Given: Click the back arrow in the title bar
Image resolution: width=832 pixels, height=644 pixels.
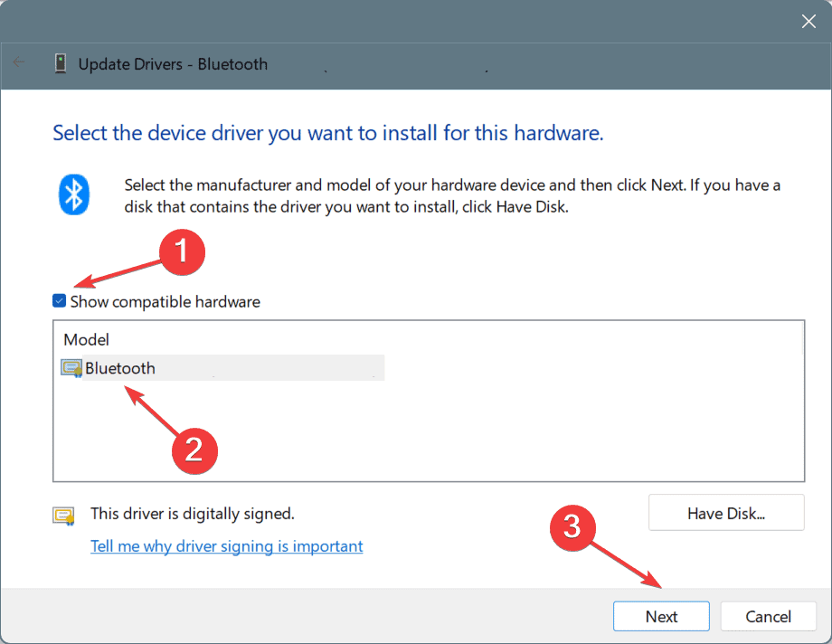Looking at the screenshot, I should [19, 63].
